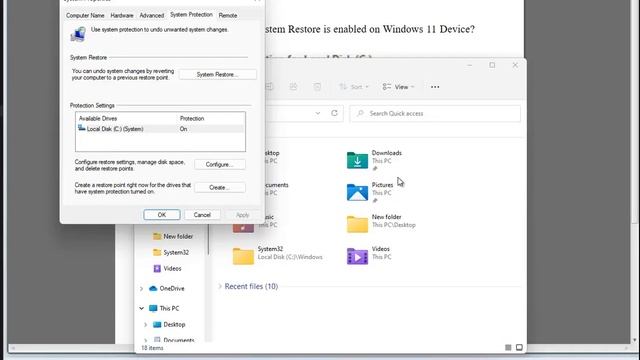Select This PC in the navigation pane
This screenshot has height=360, width=640.
pos(169,308)
